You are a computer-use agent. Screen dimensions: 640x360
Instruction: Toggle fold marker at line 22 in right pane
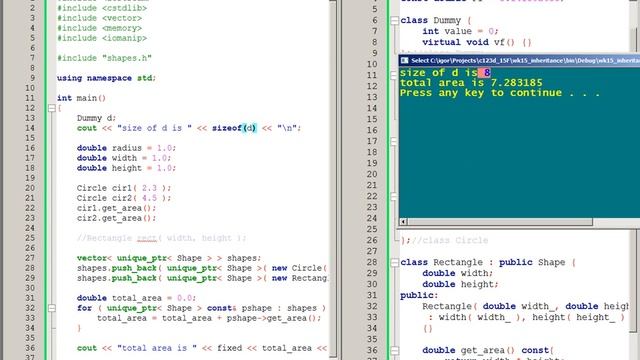[x=394, y=196]
